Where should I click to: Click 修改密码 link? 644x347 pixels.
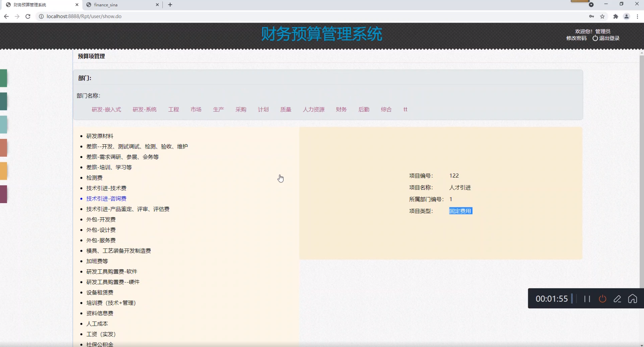pyautogui.click(x=576, y=38)
